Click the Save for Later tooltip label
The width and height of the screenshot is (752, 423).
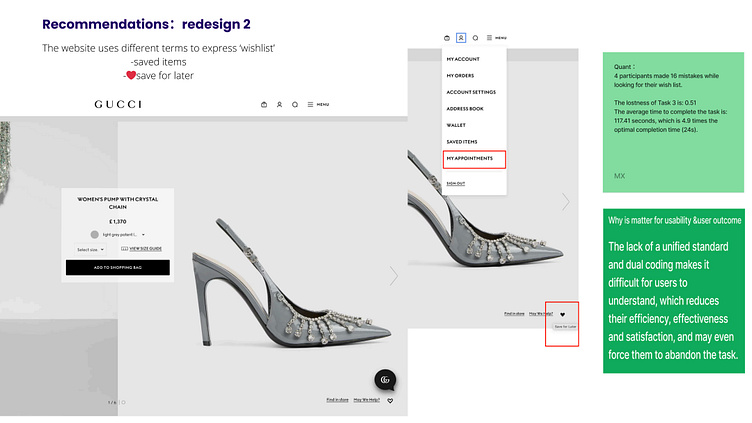coord(565,327)
